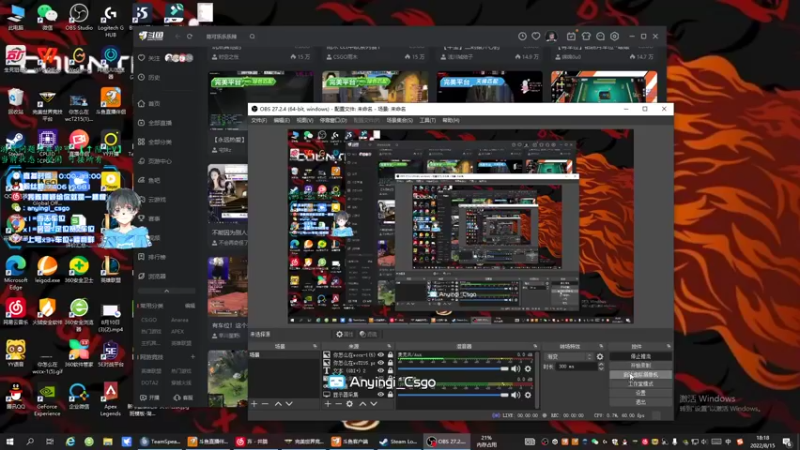Increase transition duration with stepper arrow
Screen dimensions: 800x450
(x=601, y=364)
